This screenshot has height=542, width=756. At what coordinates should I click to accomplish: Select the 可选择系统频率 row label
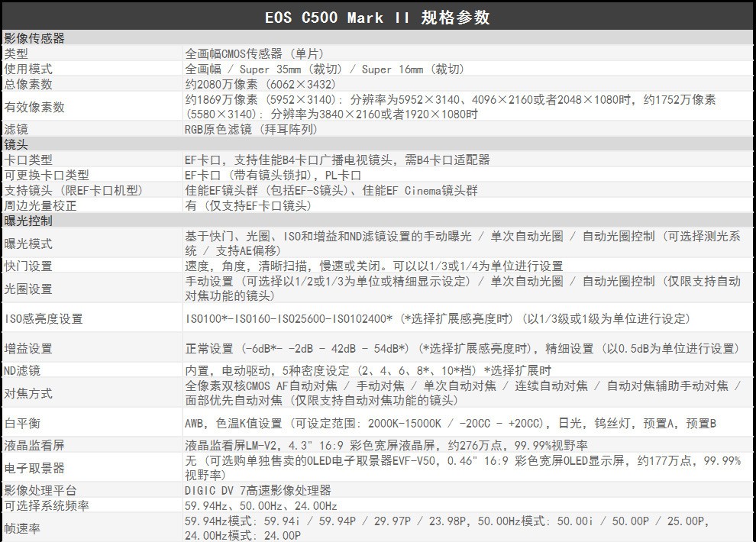coord(47,505)
